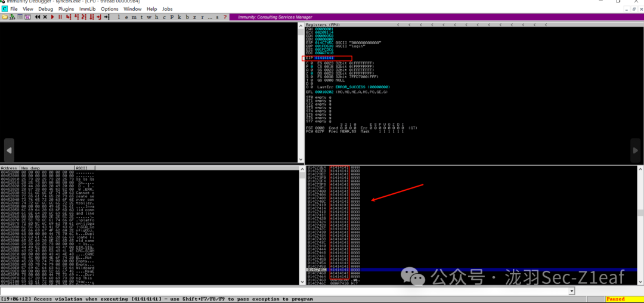Click the command input field at bottom
This screenshot has height=303, width=644.
coord(284,290)
